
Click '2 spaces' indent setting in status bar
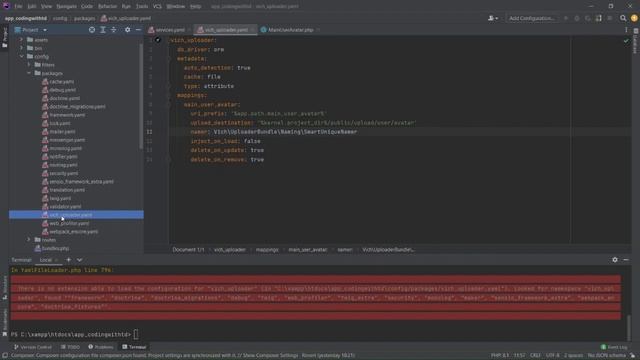[x=573, y=356]
